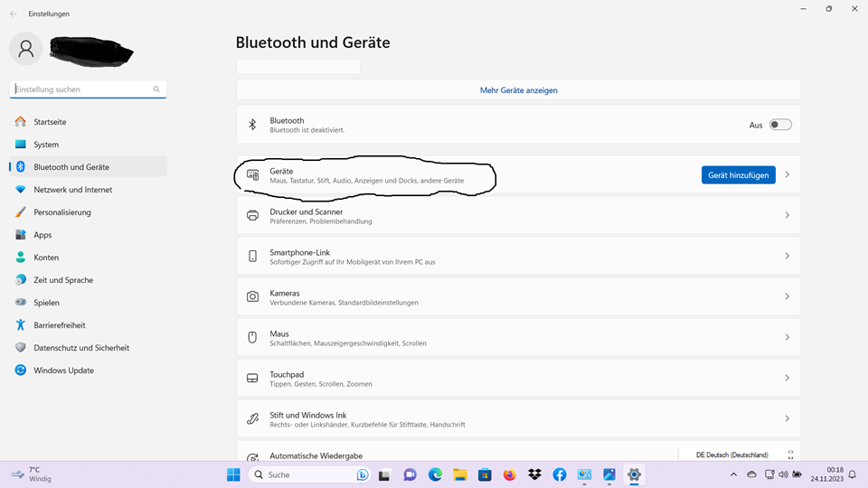
Task: Expand the Geräte row chevron
Action: pyautogui.click(x=787, y=174)
